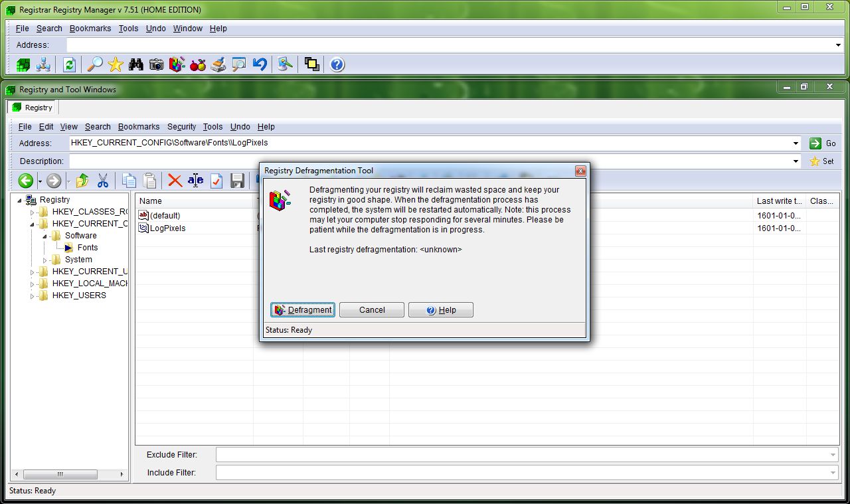Open the Bookmarks menu in the top menu bar
The height and width of the screenshot is (504, 850).
click(x=90, y=29)
